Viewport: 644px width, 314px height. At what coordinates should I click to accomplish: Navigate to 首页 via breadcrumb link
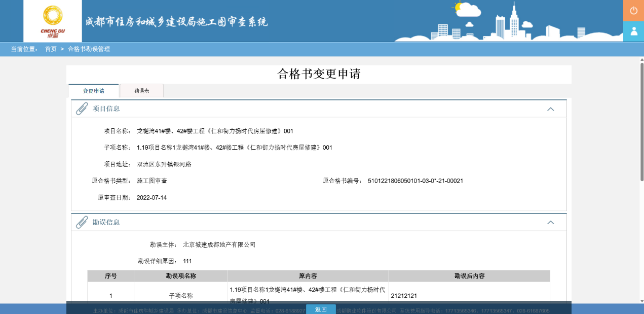point(50,49)
